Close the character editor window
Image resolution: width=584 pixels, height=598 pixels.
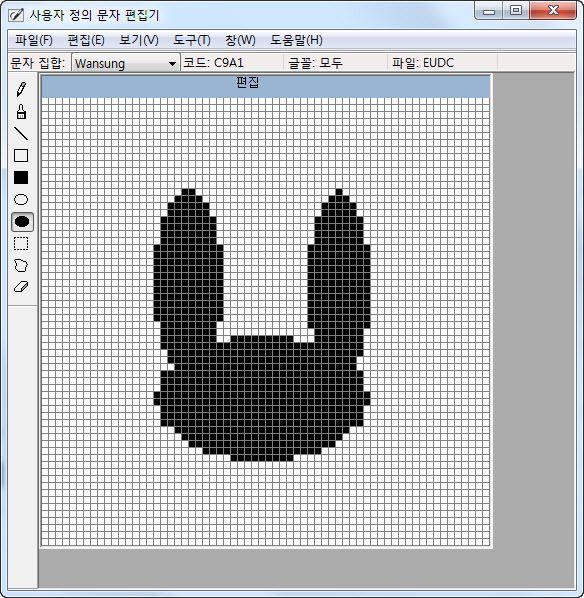point(553,11)
